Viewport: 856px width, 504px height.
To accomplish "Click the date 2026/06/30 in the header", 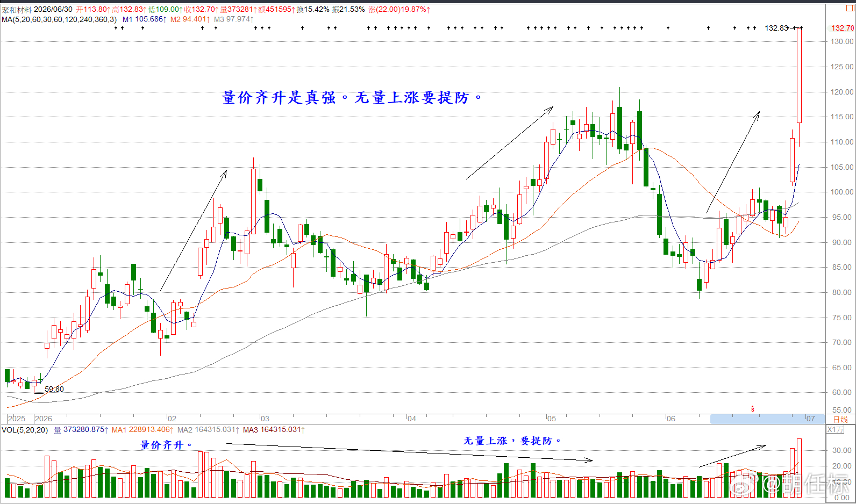I will 53,10.
